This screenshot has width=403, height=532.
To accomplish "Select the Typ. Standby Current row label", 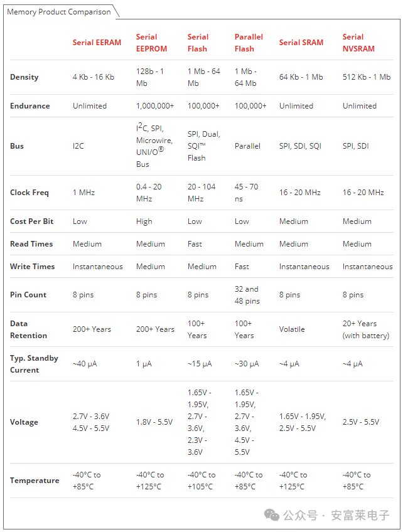I will point(34,364).
